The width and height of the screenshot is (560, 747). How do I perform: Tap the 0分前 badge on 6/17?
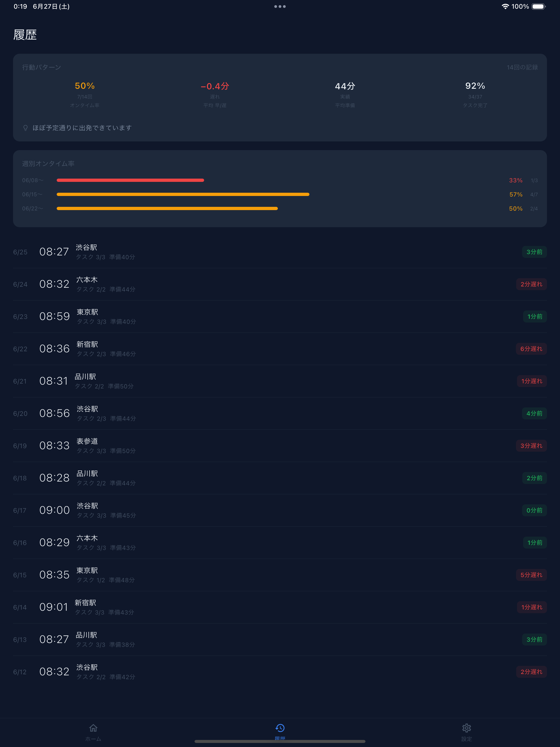[x=534, y=510]
